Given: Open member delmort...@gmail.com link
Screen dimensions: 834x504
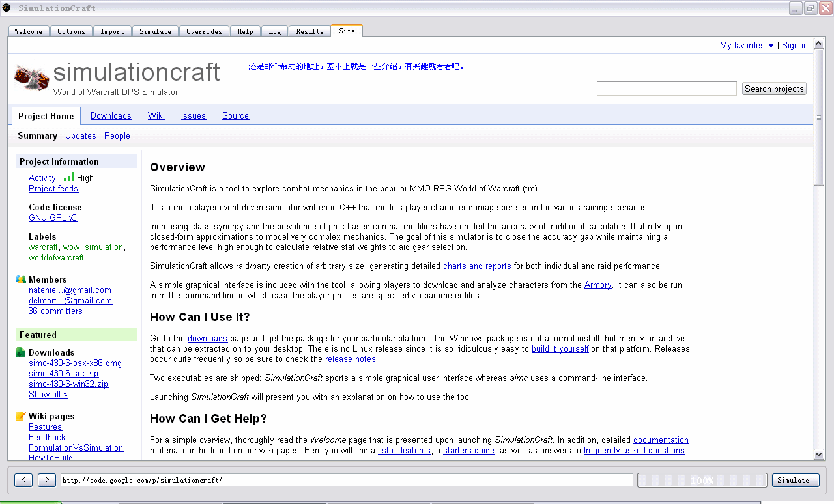Looking at the screenshot, I should click(70, 300).
